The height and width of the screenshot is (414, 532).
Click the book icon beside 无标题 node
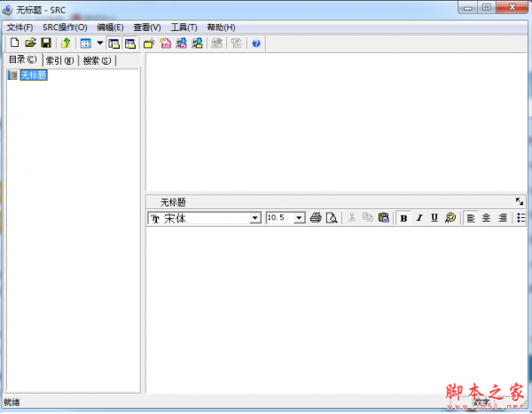pos(12,75)
